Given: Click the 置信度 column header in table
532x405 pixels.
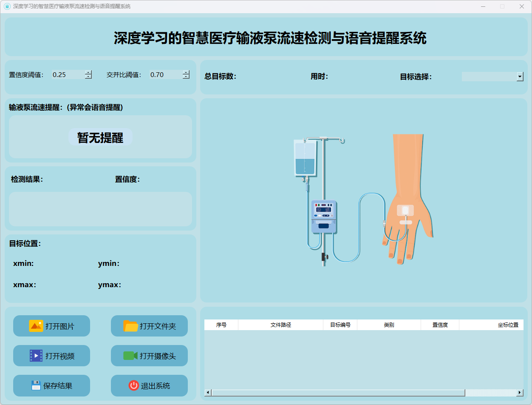Looking at the screenshot, I should coord(440,325).
